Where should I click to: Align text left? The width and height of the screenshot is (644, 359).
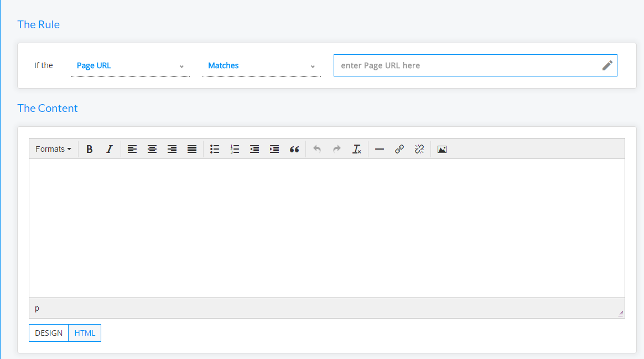click(132, 149)
